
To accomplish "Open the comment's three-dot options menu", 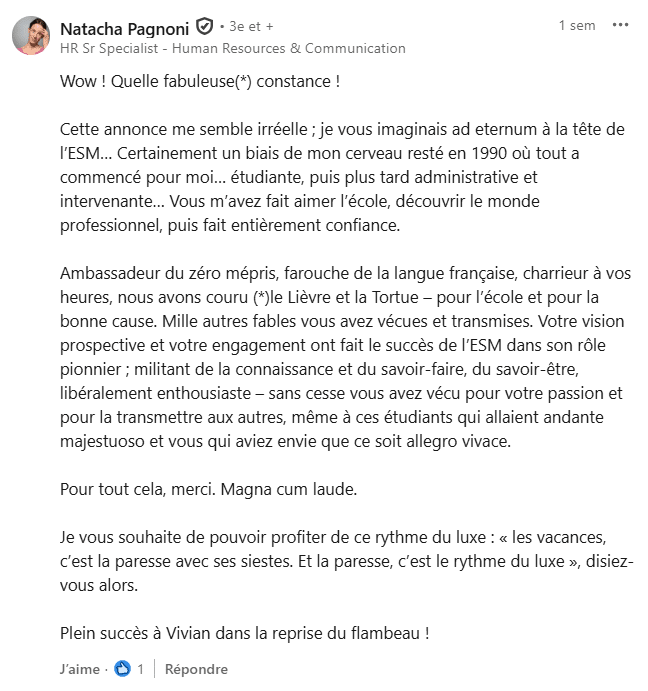I will pos(621,25).
